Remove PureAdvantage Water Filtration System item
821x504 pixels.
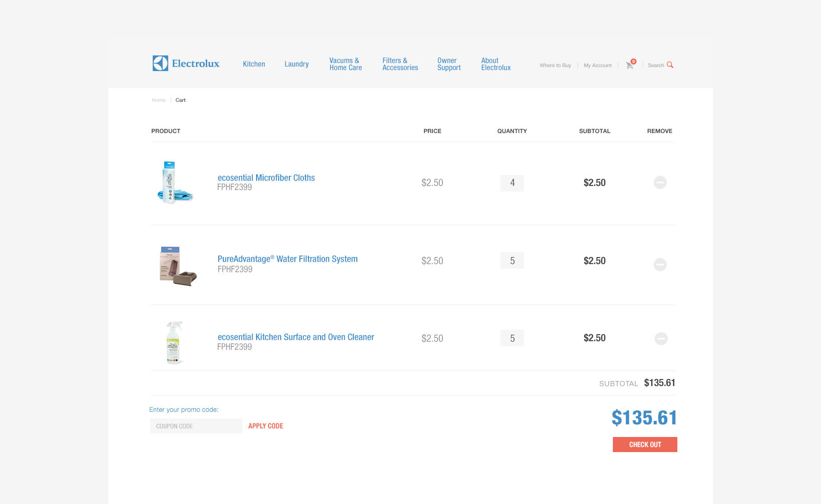[660, 265]
